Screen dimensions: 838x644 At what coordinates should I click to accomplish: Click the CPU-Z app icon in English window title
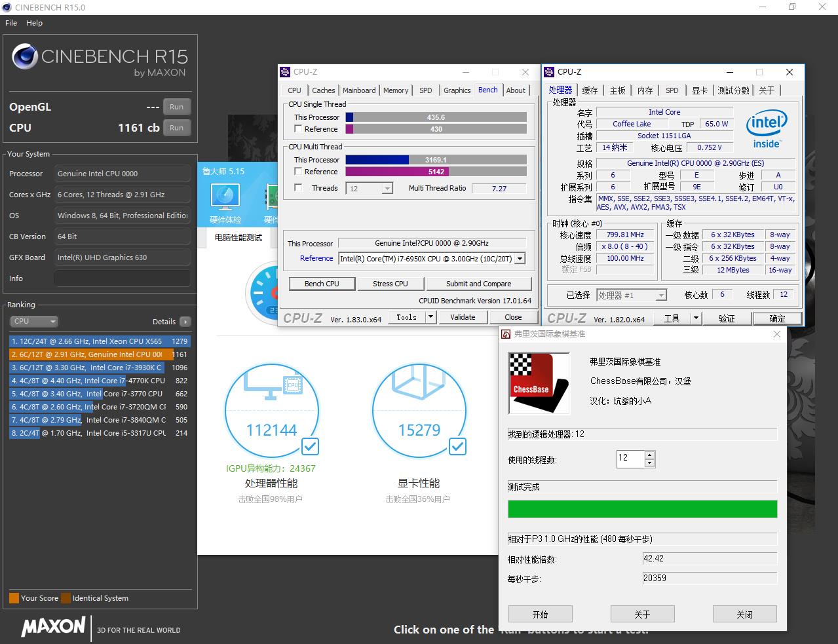click(x=285, y=72)
